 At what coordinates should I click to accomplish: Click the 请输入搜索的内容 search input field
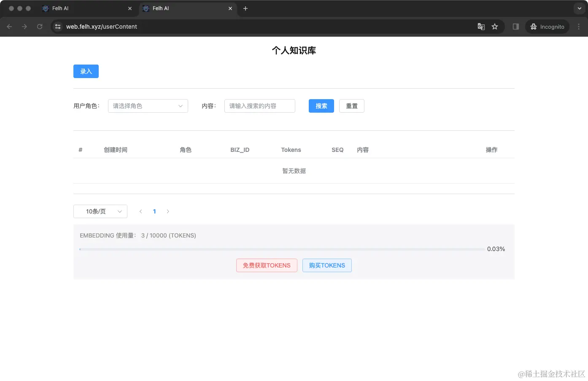(x=259, y=106)
